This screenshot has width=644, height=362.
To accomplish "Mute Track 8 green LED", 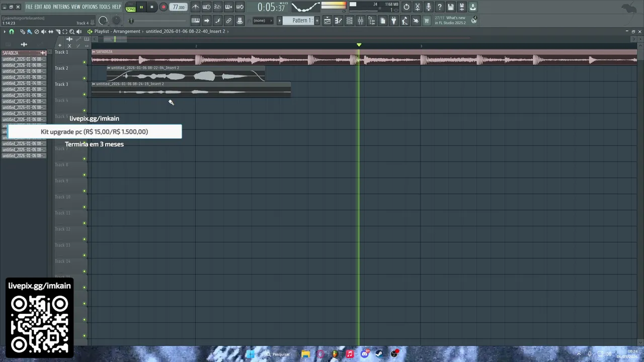I will coord(84,175).
